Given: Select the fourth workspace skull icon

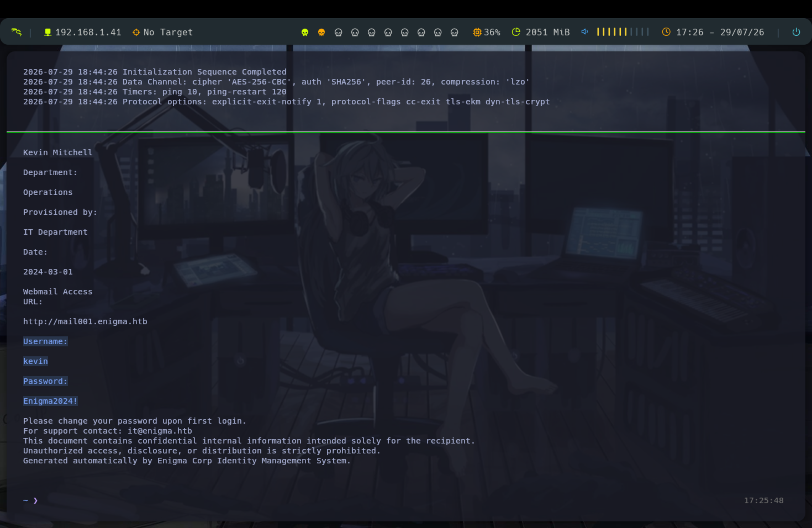Looking at the screenshot, I should pos(355,32).
